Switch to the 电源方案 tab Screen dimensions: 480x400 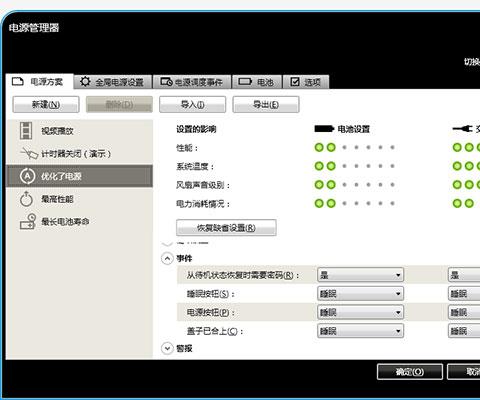(x=39, y=82)
